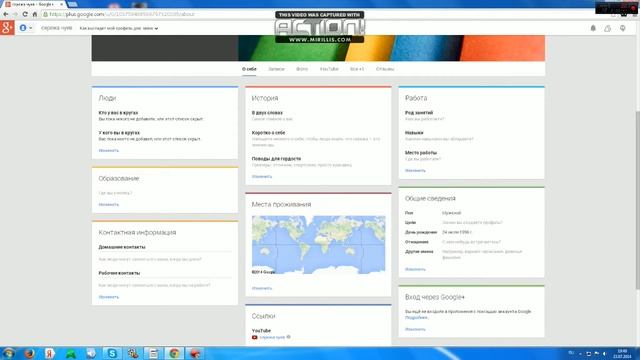Screen dimensions: 640x360
Task: Click the share icon next to the bell
Action: 608,28
